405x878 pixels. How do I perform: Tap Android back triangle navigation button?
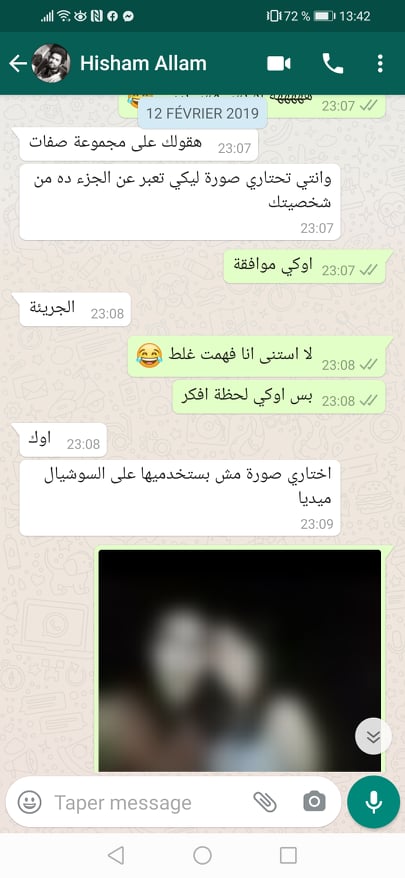(x=116, y=854)
